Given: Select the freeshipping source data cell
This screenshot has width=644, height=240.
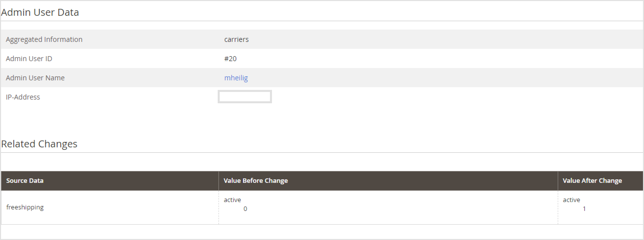Looking at the screenshot, I should coord(25,207).
